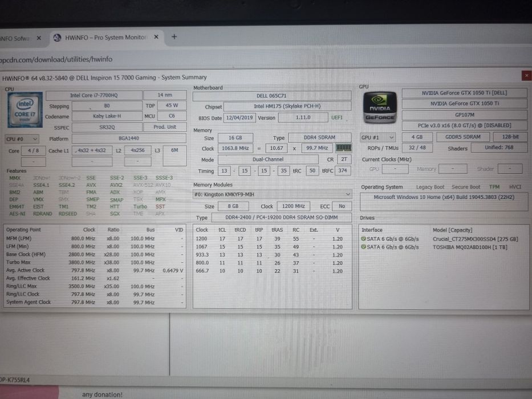532x399 pixels.
Task: Click the BGA1440 platform field
Action: pyautogui.click(x=129, y=138)
